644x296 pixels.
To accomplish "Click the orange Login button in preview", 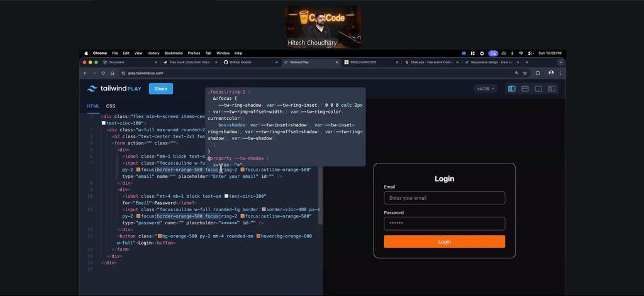I will [x=445, y=241].
